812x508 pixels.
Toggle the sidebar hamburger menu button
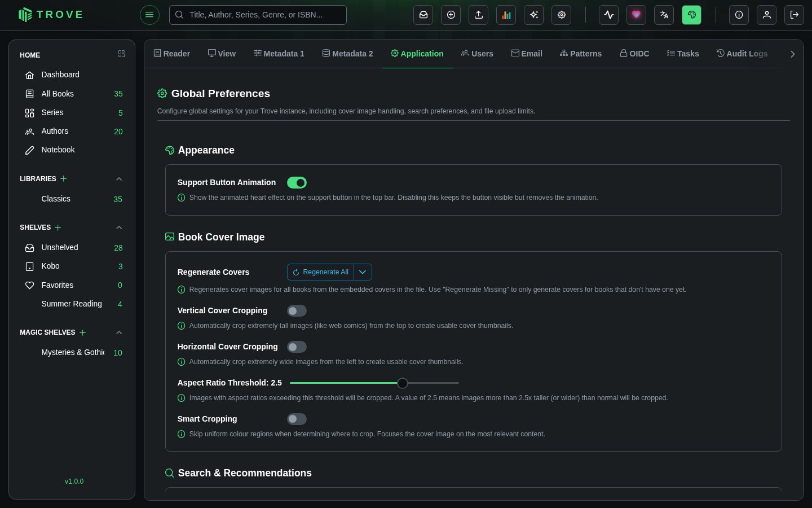(149, 15)
